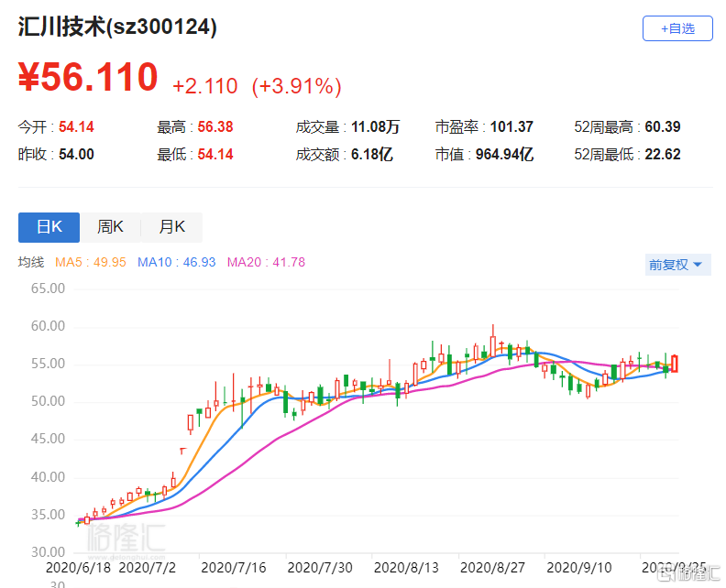The width and height of the screenshot is (726, 588).
Task: Click the 前复权 dropdown arrow
Action: 698,266
